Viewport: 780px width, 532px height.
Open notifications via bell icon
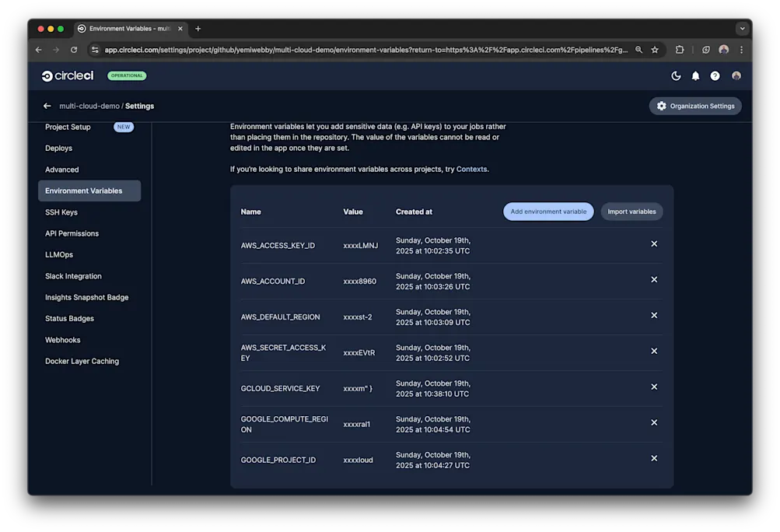coord(695,75)
